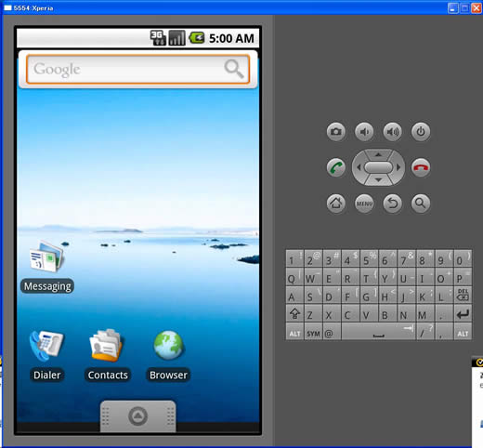Open the Contacts app icon

click(107, 346)
